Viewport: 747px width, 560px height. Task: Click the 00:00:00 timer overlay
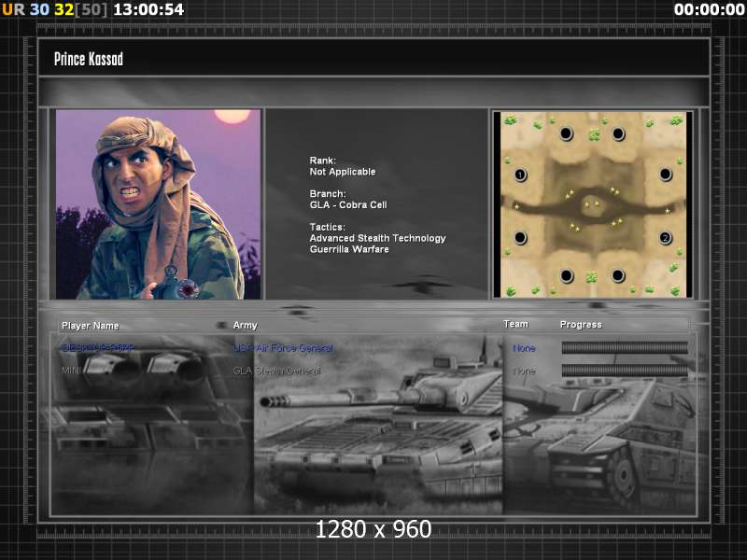tap(710, 9)
